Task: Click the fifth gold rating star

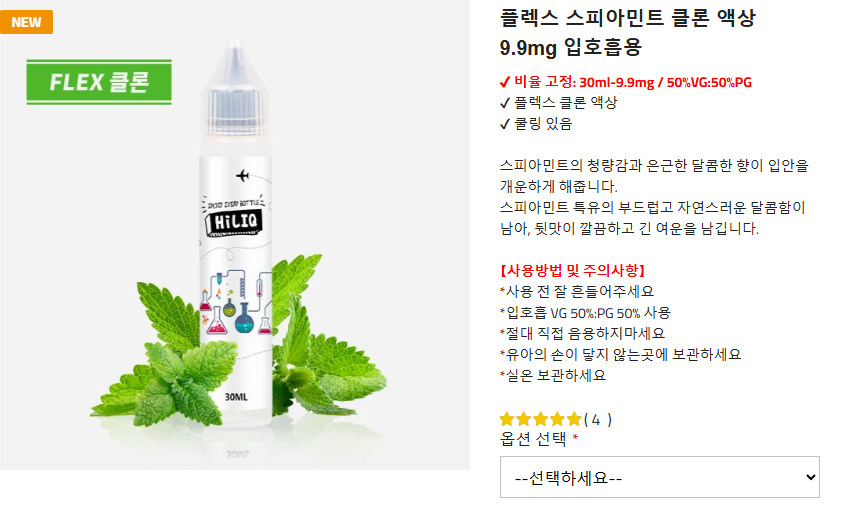Action: pyautogui.click(x=574, y=419)
